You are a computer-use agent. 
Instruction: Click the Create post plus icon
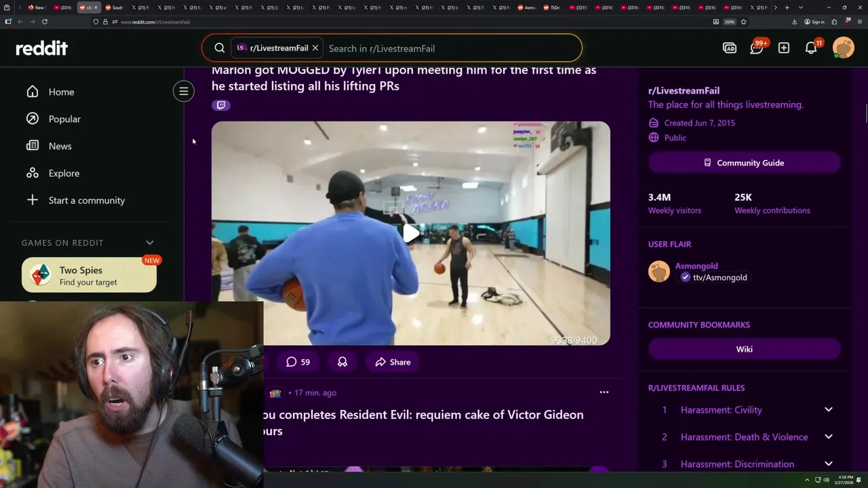coord(784,48)
